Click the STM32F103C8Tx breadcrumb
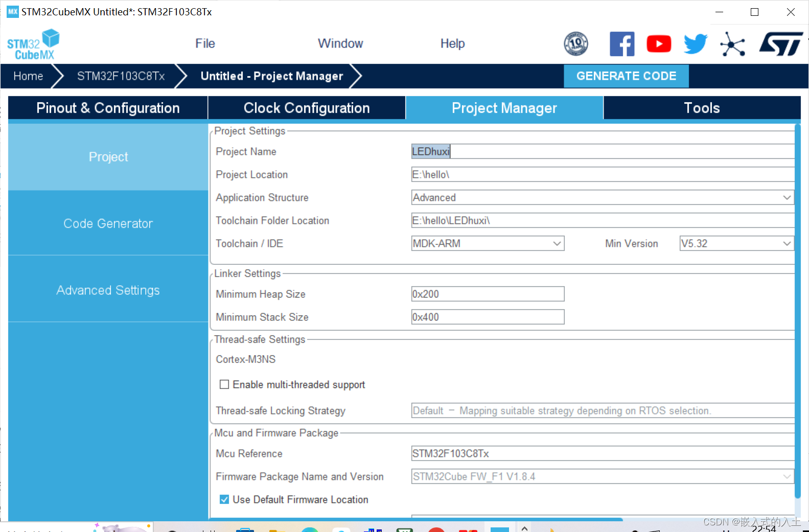 [x=121, y=76]
